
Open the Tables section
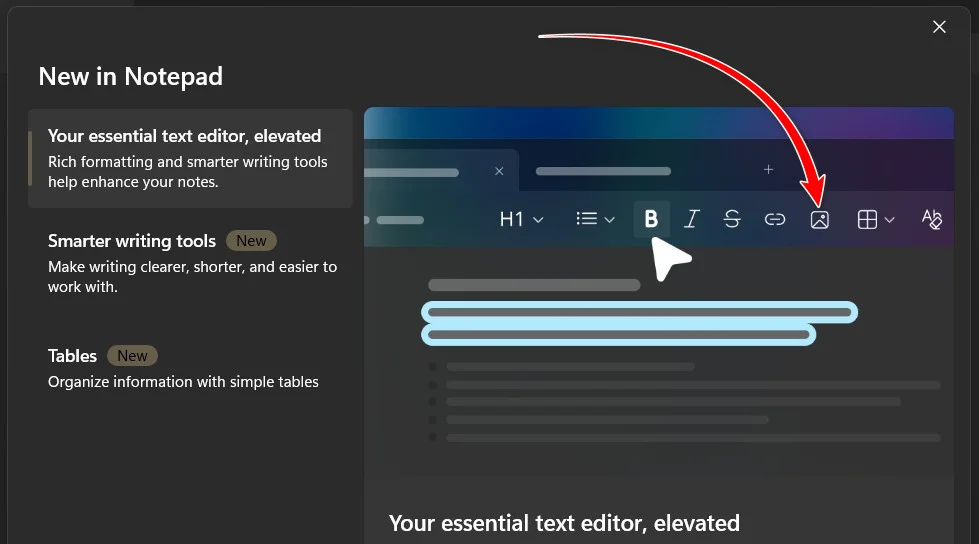[190, 368]
